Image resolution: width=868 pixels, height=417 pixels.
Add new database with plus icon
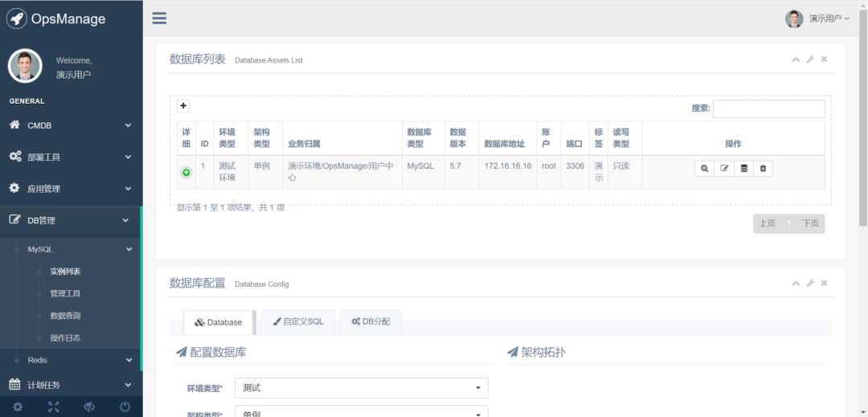tap(183, 106)
